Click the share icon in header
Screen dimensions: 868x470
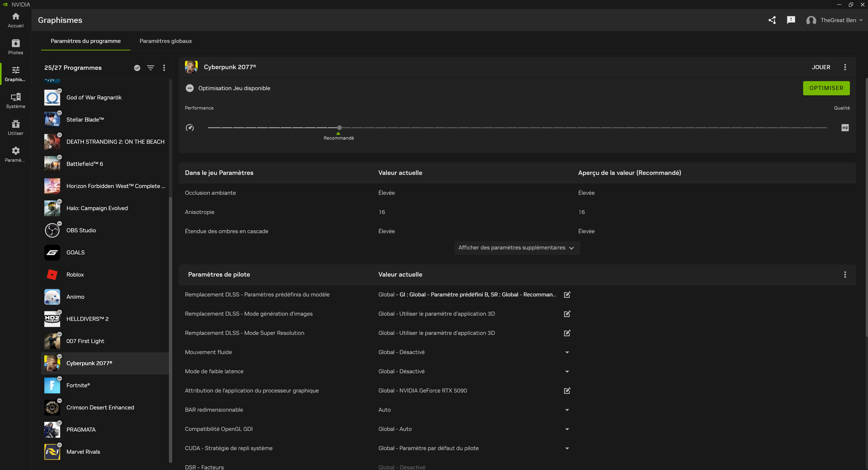tap(772, 20)
